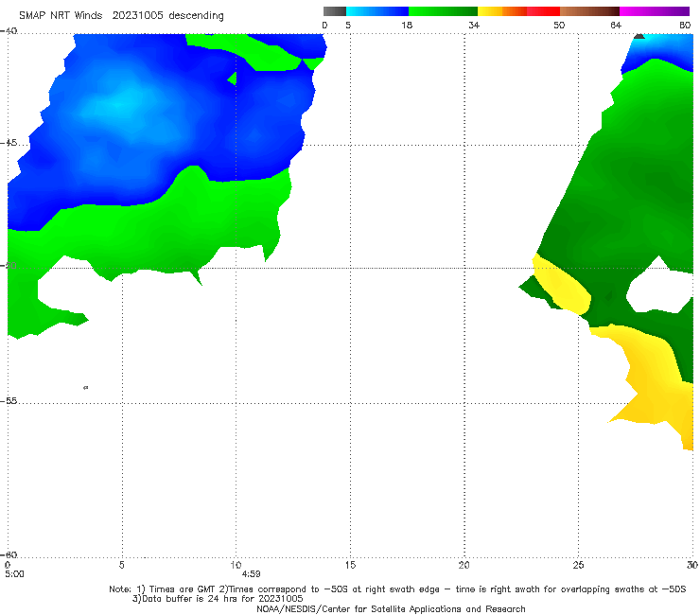700x615 pixels.
Task: Click the red segment of the color bar
Action: click(x=543, y=11)
